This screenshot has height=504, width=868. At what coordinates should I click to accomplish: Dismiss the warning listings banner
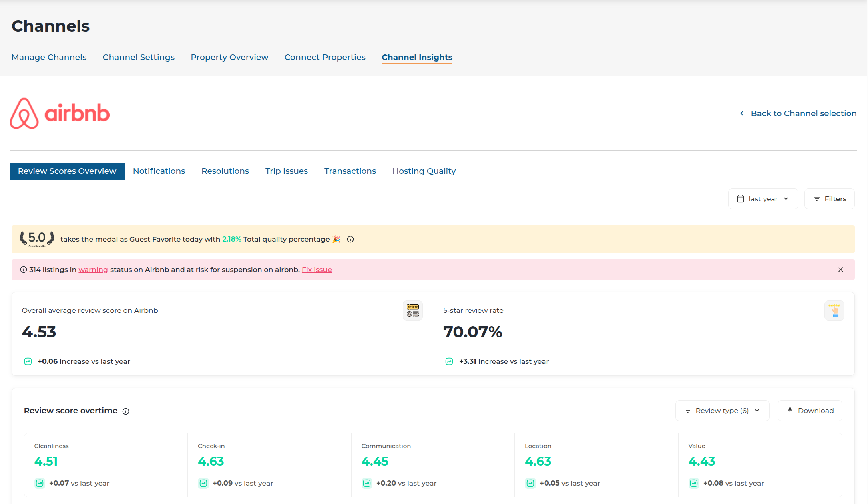[x=841, y=270]
